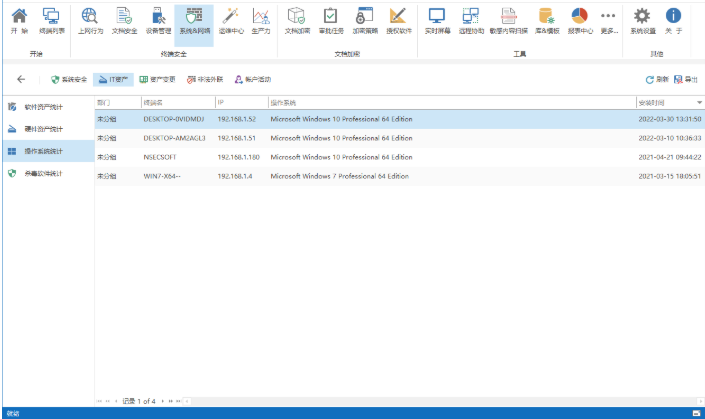705x419 pixels.
Task: Select 杀毒软件统计 in the sidebar
Action: coord(43,173)
